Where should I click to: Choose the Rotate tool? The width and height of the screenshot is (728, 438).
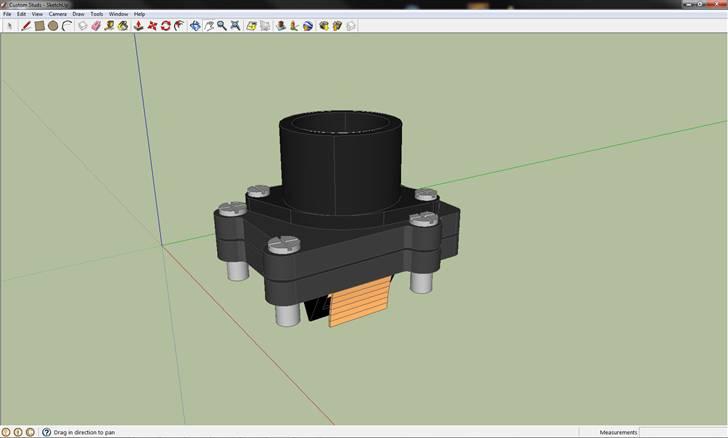pyautogui.click(x=165, y=26)
